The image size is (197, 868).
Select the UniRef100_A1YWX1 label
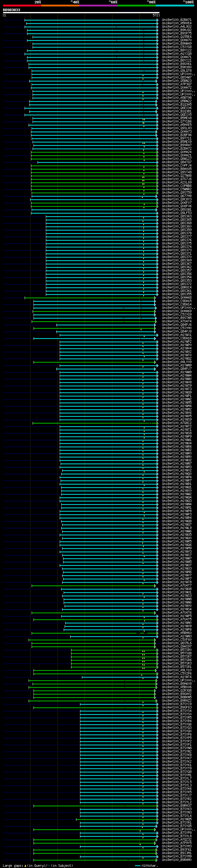177,335
